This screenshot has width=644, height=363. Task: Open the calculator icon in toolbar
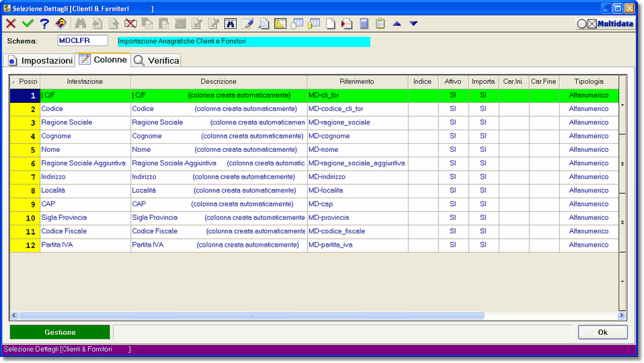point(364,24)
